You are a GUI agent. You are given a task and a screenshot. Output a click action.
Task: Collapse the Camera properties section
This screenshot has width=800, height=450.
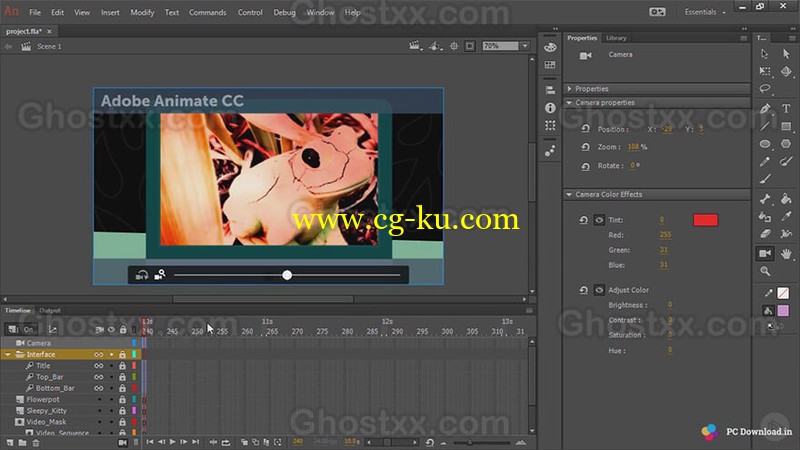click(569, 103)
